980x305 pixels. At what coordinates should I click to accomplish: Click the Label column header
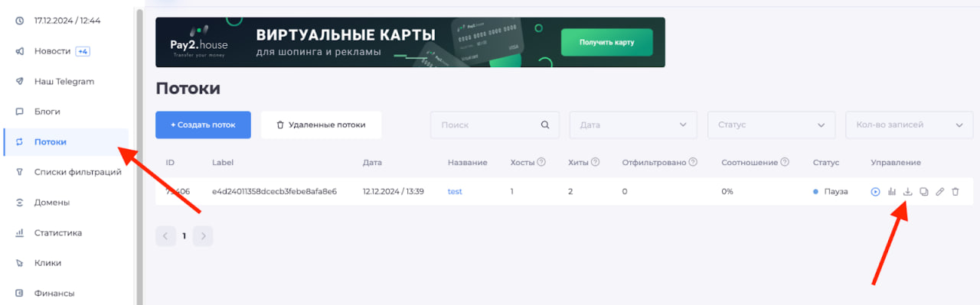(x=223, y=162)
